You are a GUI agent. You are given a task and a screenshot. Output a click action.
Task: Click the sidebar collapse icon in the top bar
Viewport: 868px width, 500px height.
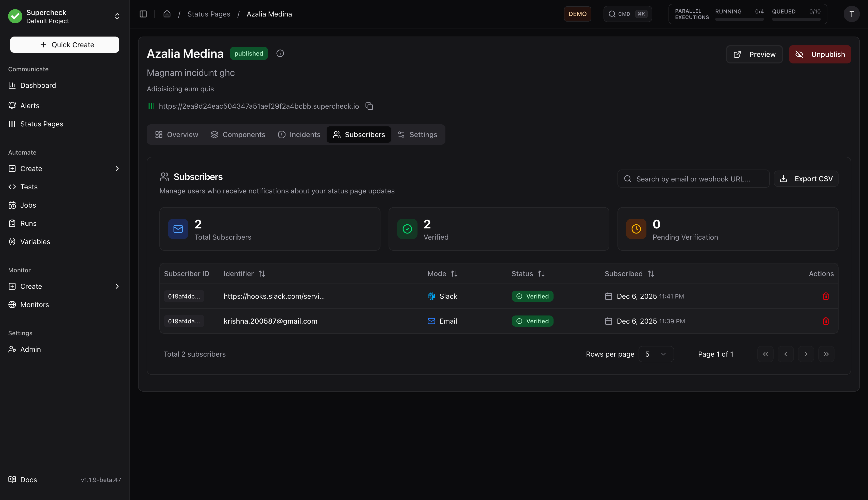pos(143,14)
